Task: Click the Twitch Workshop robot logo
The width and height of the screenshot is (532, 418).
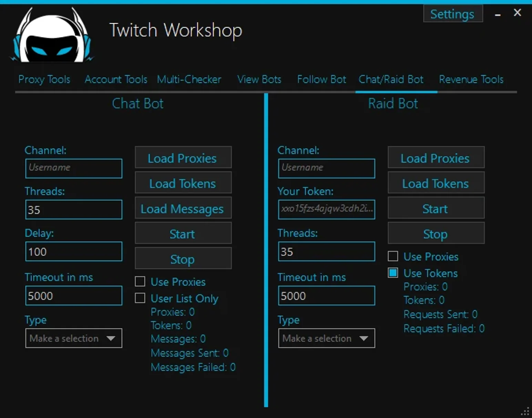Action: point(52,35)
